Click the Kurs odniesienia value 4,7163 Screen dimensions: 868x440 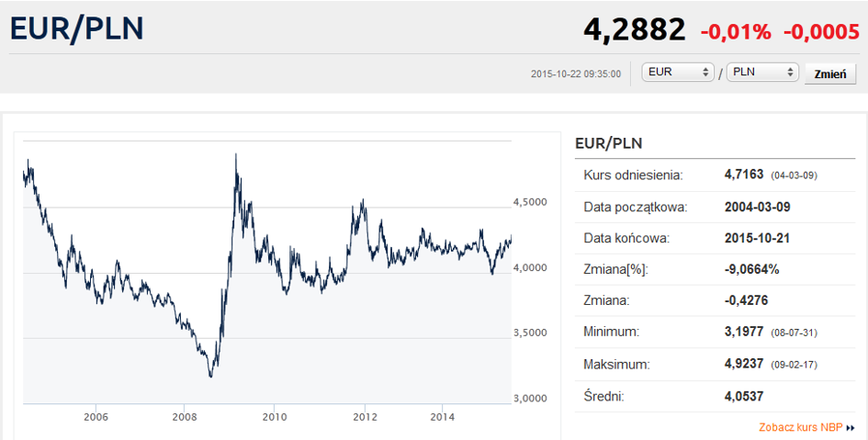coord(744,174)
